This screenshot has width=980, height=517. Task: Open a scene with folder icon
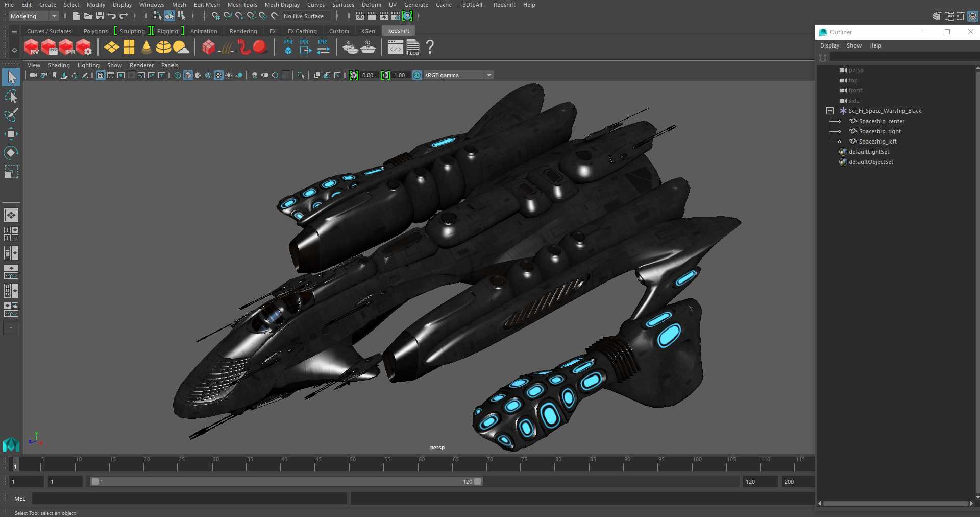(x=88, y=16)
